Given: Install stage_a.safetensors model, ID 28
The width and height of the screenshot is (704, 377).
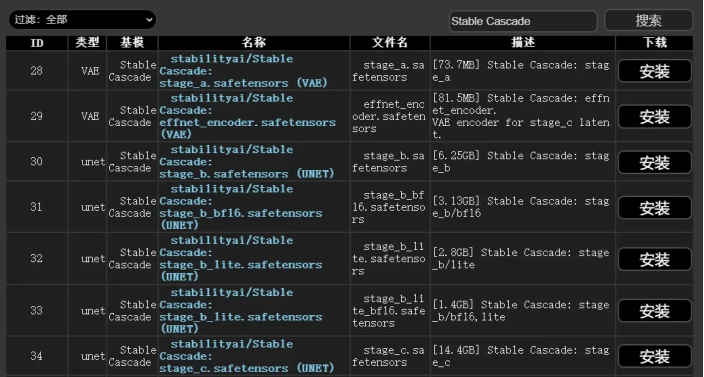Looking at the screenshot, I should (x=655, y=71).
